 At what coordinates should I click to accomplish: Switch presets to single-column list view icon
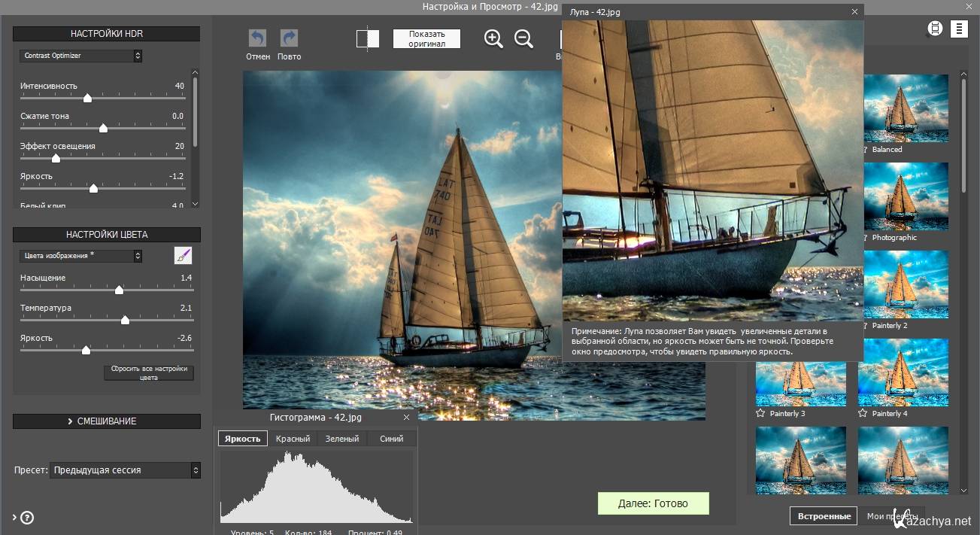tap(959, 29)
